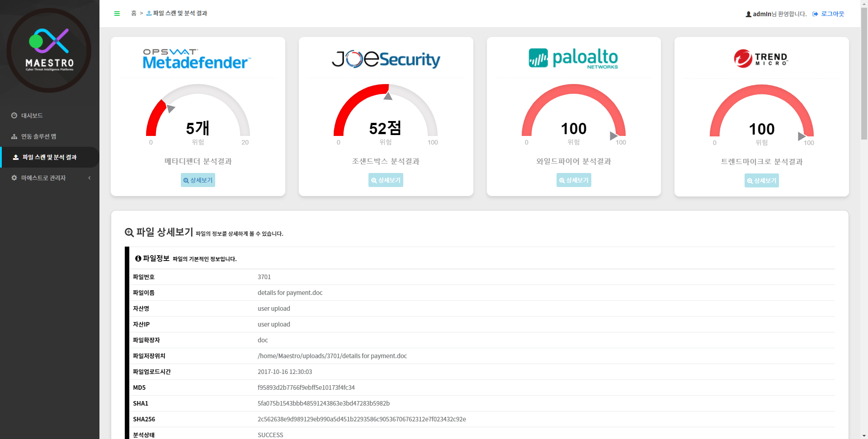View 트렌드마이크로 상세보기 details

pos(761,181)
